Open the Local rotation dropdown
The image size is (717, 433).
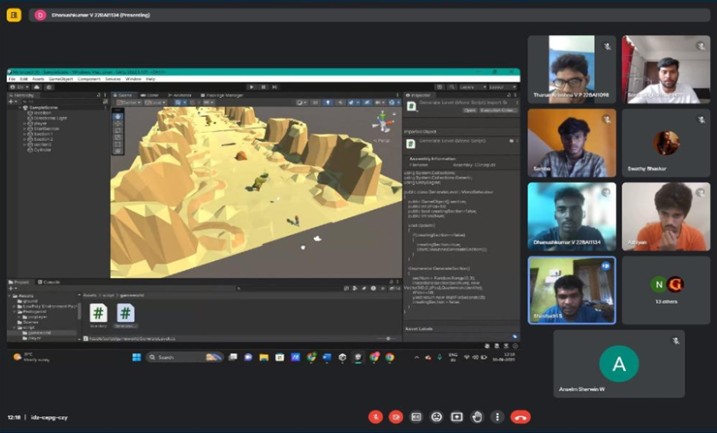(x=155, y=102)
